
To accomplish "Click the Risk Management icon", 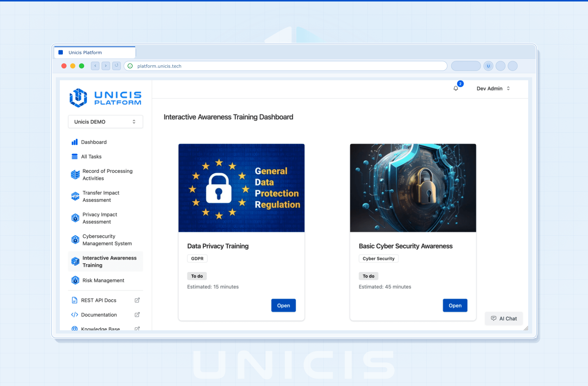I will [x=75, y=280].
